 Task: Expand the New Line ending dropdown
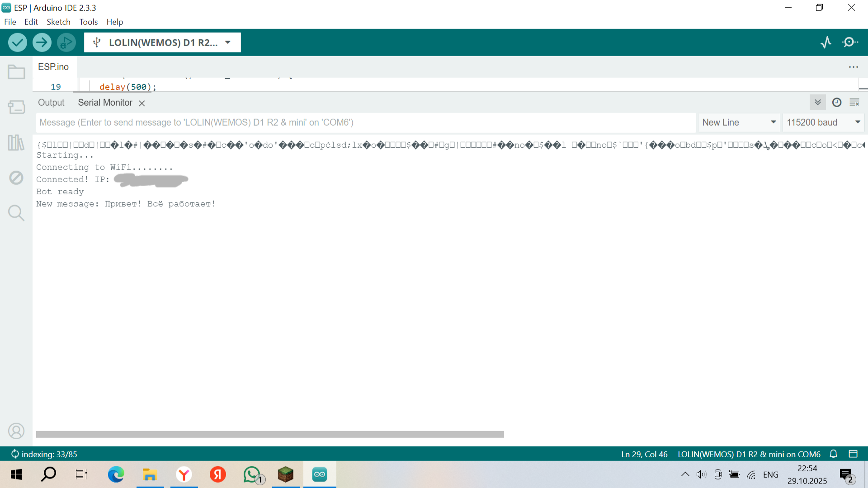pyautogui.click(x=739, y=122)
